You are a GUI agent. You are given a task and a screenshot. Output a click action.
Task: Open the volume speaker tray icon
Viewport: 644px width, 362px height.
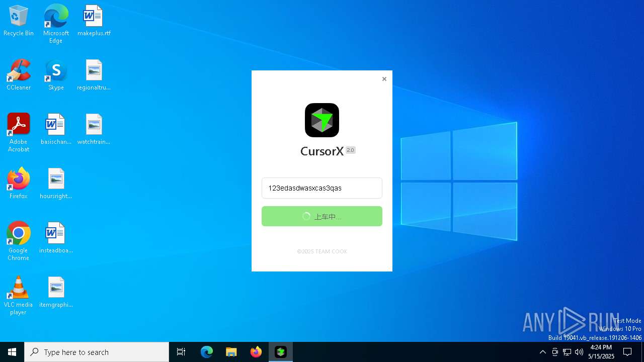(579, 352)
